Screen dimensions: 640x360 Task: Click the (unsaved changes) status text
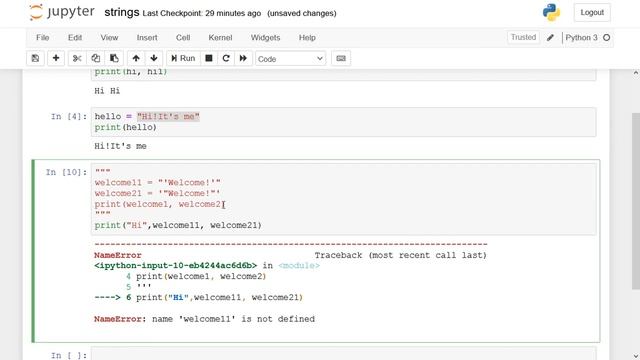pyautogui.click(x=302, y=13)
